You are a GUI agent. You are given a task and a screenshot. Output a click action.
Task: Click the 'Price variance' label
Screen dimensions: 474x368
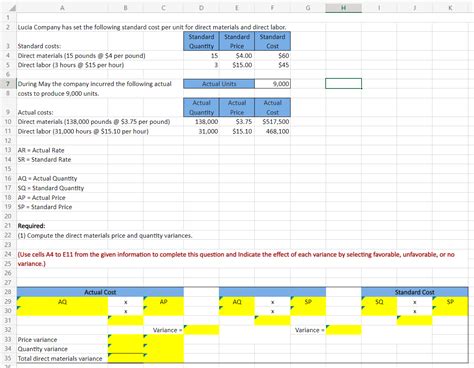pyautogui.click(x=37, y=339)
